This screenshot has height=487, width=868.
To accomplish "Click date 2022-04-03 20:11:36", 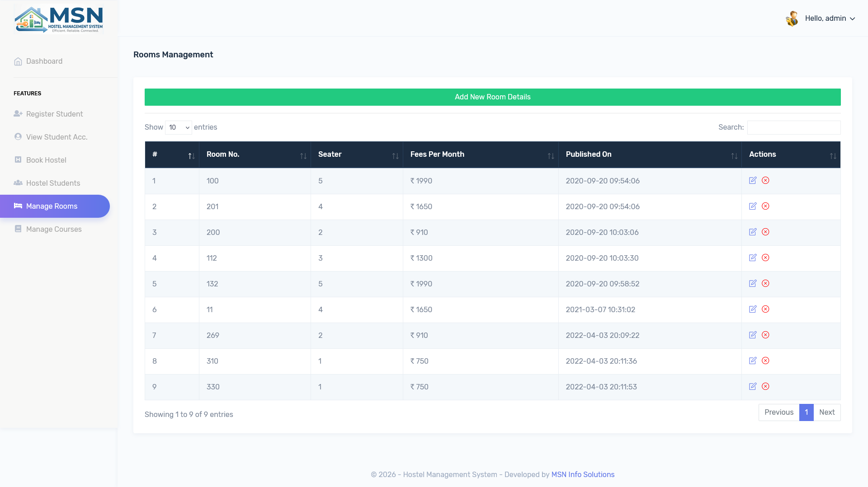I will (601, 361).
